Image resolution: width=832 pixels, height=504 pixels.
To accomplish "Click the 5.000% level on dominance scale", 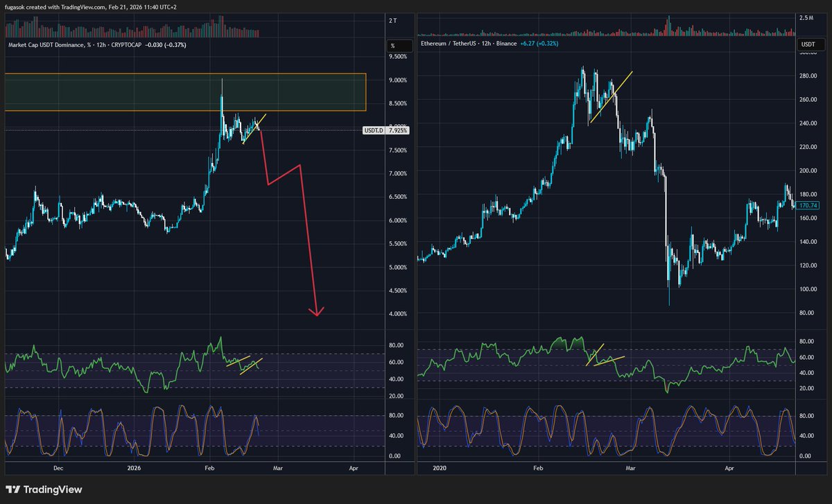I will pyautogui.click(x=399, y=268).
